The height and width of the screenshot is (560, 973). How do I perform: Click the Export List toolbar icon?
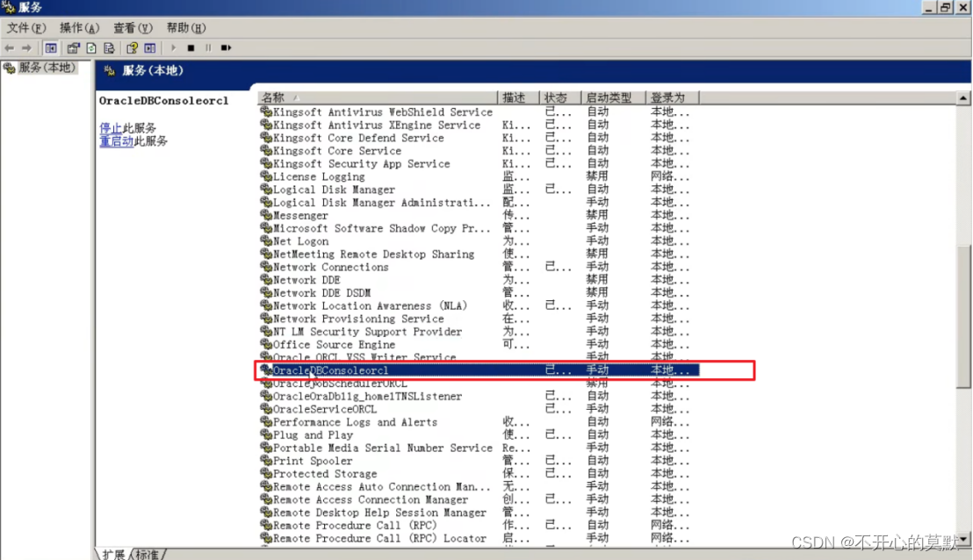tap(109, 47)
